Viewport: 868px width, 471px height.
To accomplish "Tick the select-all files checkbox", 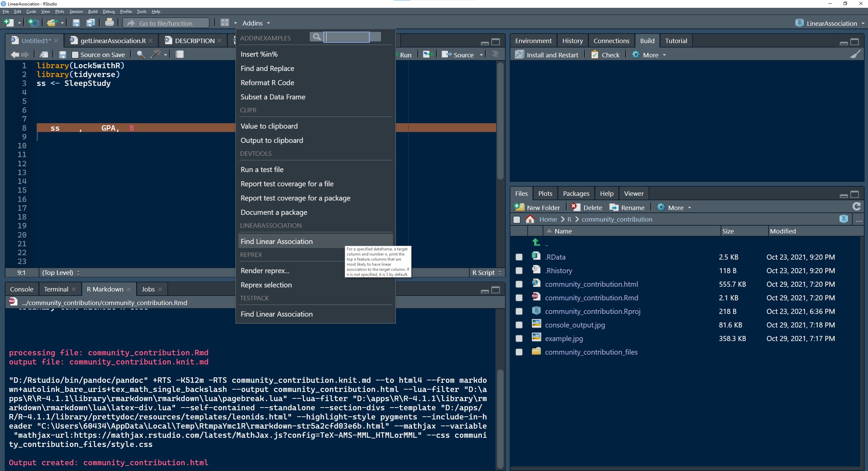I will [x=517, y=220].
